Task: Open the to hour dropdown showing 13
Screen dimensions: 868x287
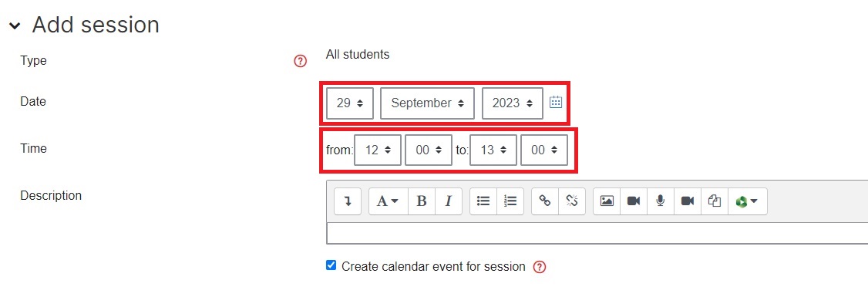Action: coord(493,150)
